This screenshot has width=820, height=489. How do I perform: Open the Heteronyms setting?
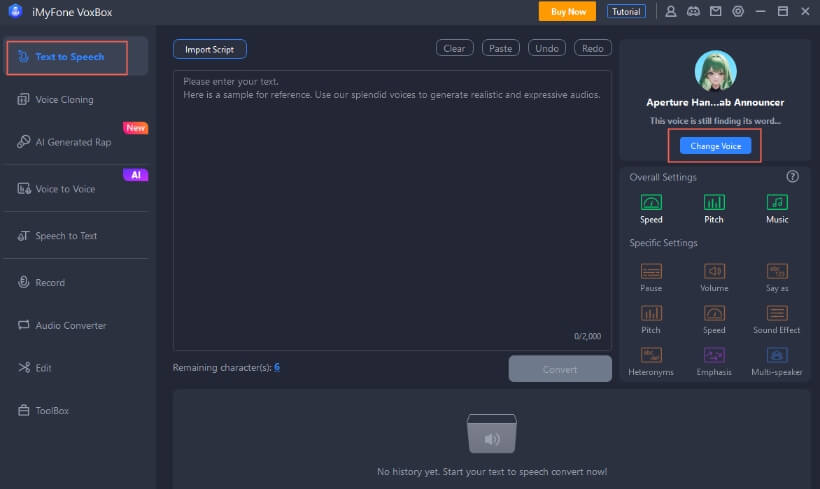651,361
